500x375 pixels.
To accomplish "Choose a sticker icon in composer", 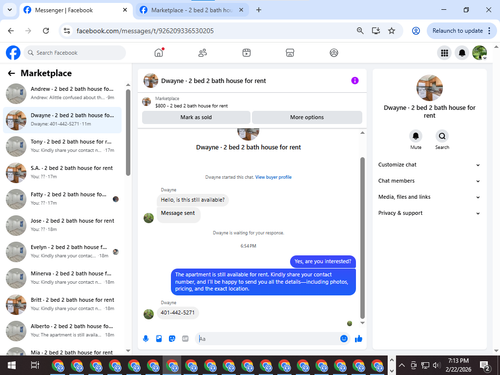I will tap(172, 339).
